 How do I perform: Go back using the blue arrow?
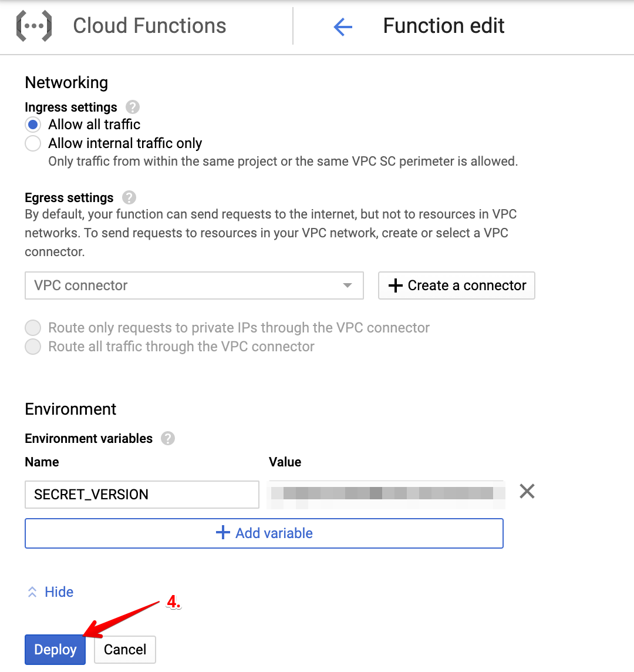coord(342,27)
